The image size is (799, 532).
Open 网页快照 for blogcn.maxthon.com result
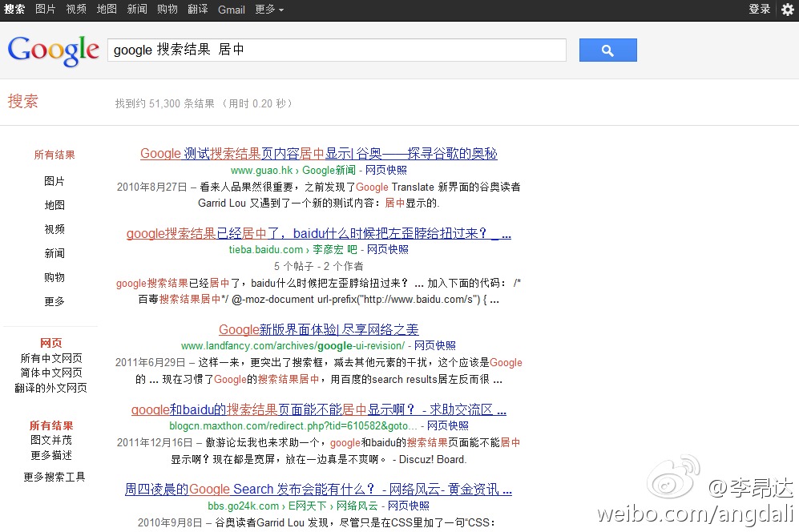point(447,425)
